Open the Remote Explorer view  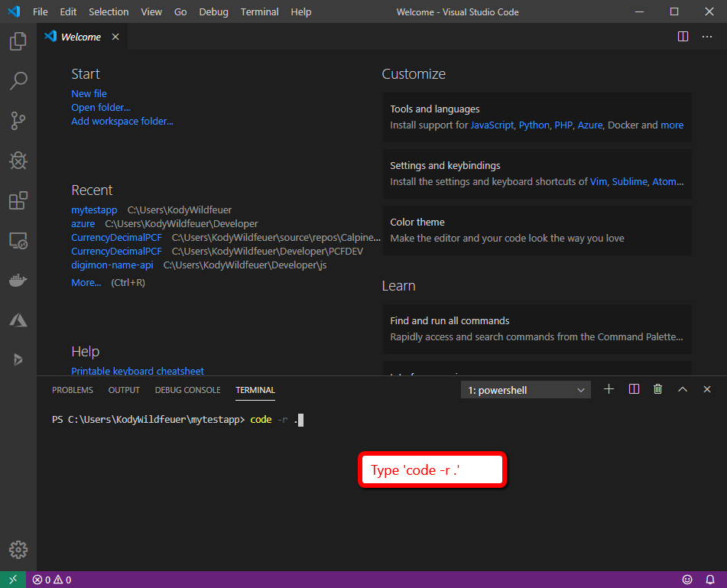18,241
